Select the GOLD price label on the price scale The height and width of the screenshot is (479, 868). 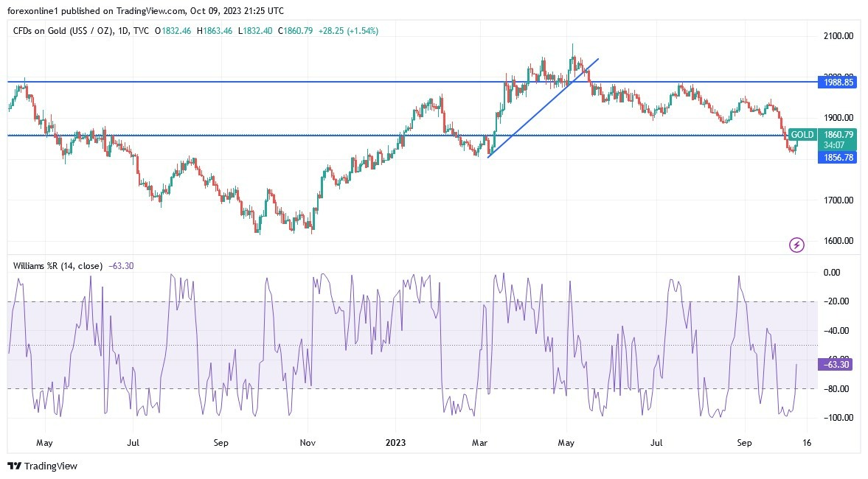802,135
